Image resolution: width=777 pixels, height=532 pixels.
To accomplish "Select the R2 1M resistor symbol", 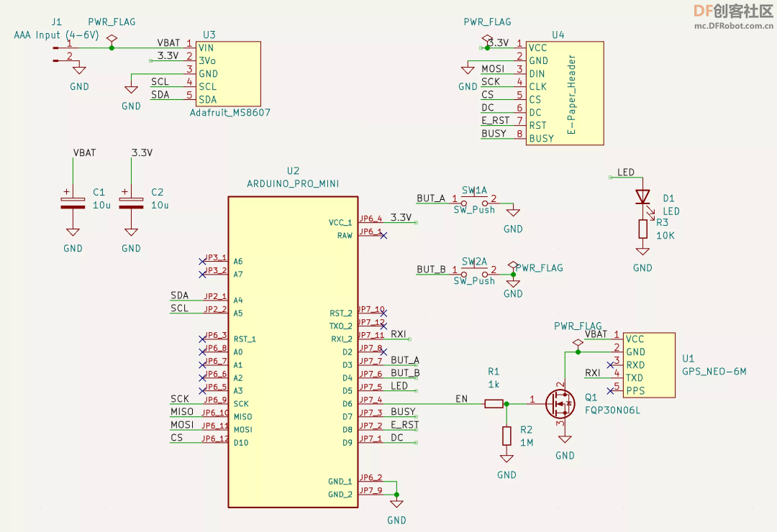I will tap(506, 436).
